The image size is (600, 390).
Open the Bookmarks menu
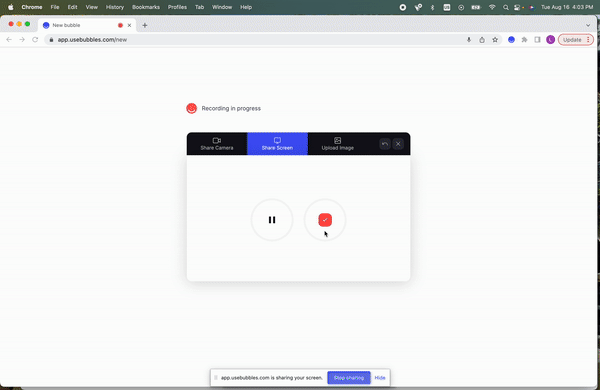146,7
